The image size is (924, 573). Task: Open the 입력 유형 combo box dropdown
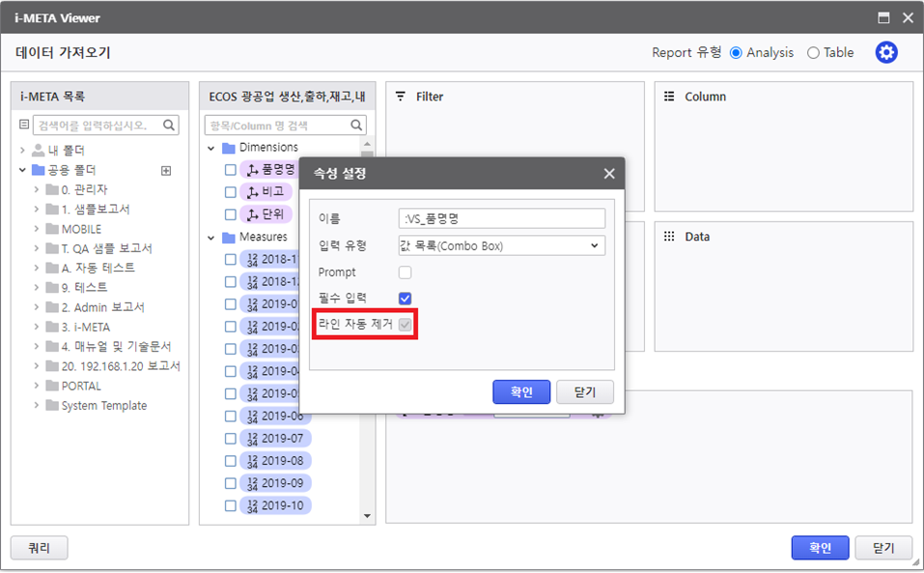(501, 245)
